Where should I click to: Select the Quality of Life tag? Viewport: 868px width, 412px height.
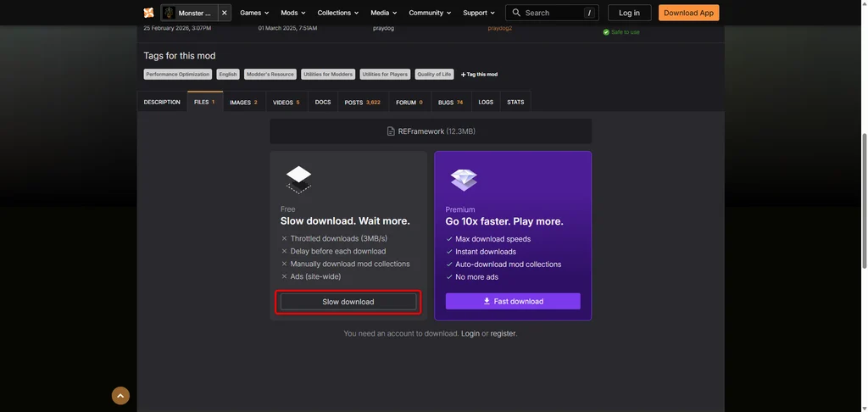pyautogui.click(x=435, y=75)
